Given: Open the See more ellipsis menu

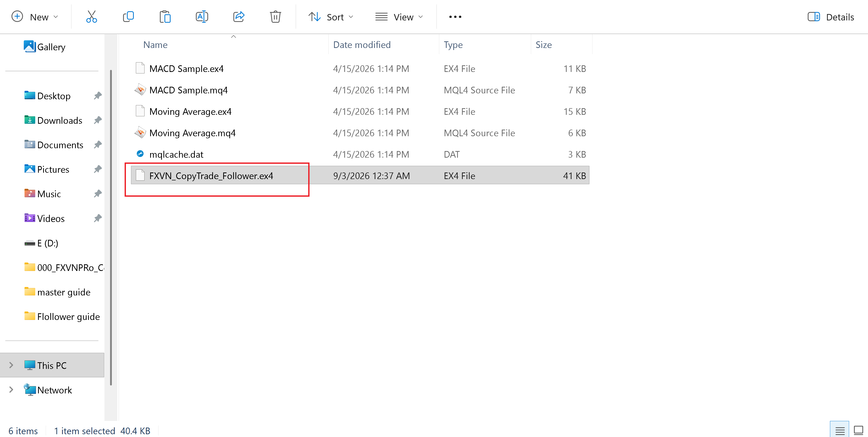Looking at the screenshot, I should click(455, 17).
